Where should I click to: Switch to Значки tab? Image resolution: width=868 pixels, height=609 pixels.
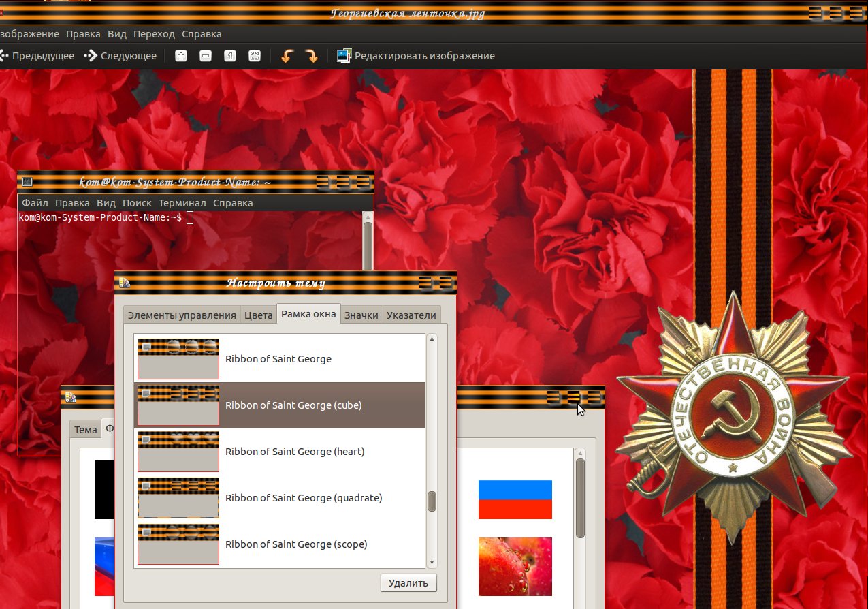click(x=361, y=315)
